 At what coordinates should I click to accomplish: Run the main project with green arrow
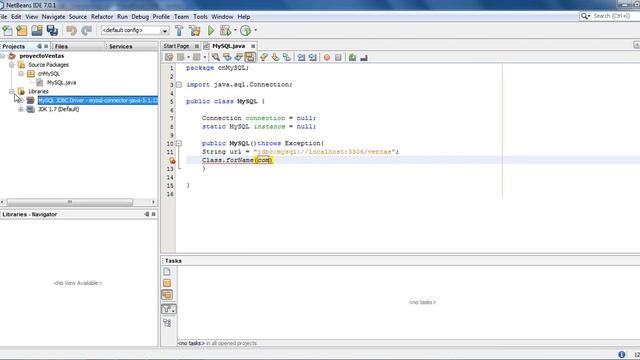tap(211, 31)
